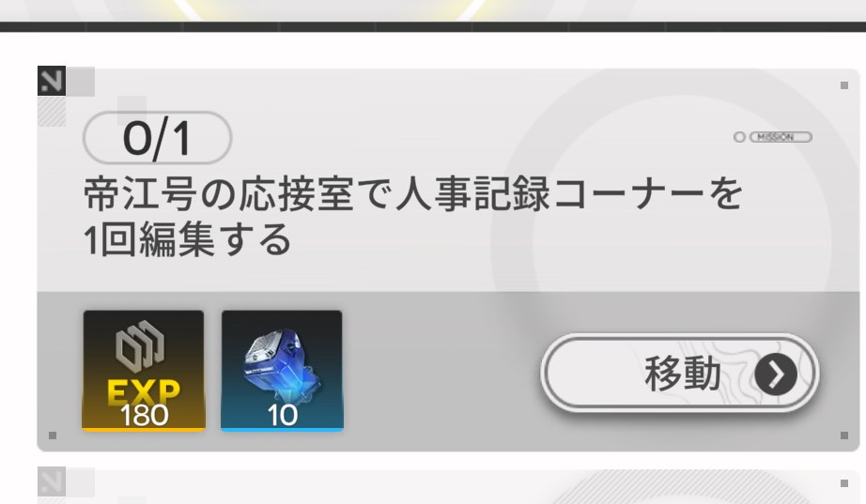The height and width of the screenshot is (504, 866).
Task: Select the EXP 180 reward icon
Action: coord(144,371)
